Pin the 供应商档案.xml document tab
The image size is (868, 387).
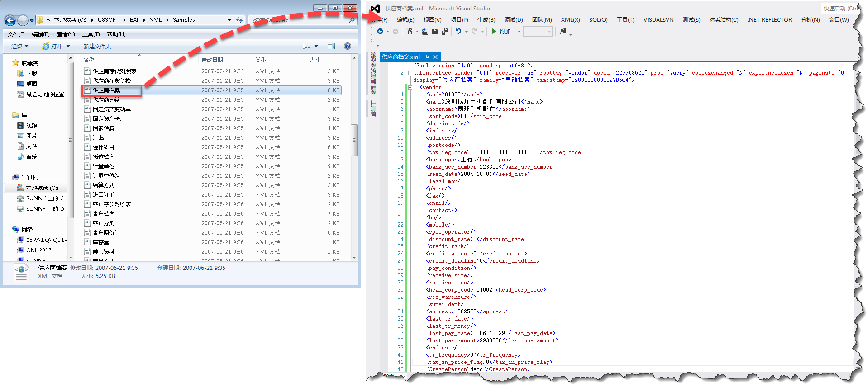click(x=427, y=57)
